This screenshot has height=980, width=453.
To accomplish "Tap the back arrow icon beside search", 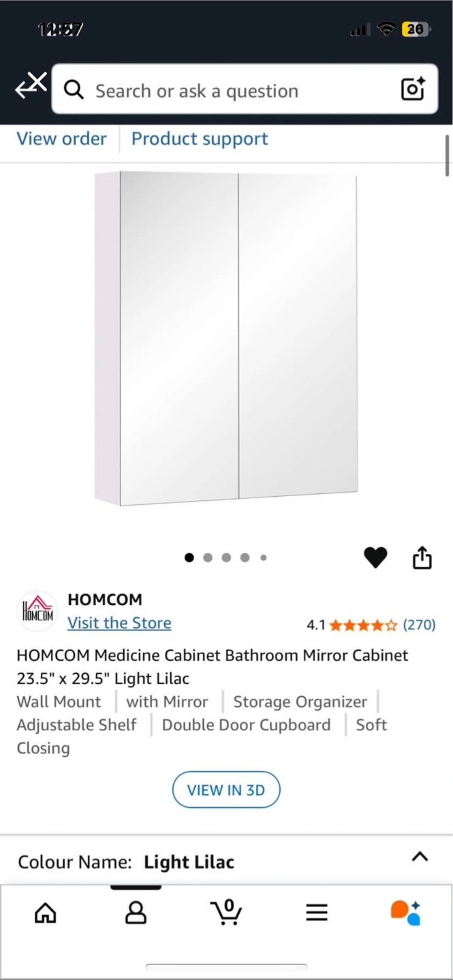I will (31, 86).
